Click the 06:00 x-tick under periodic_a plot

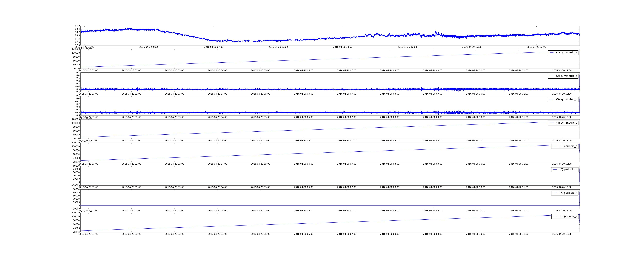tap(303, 164)
